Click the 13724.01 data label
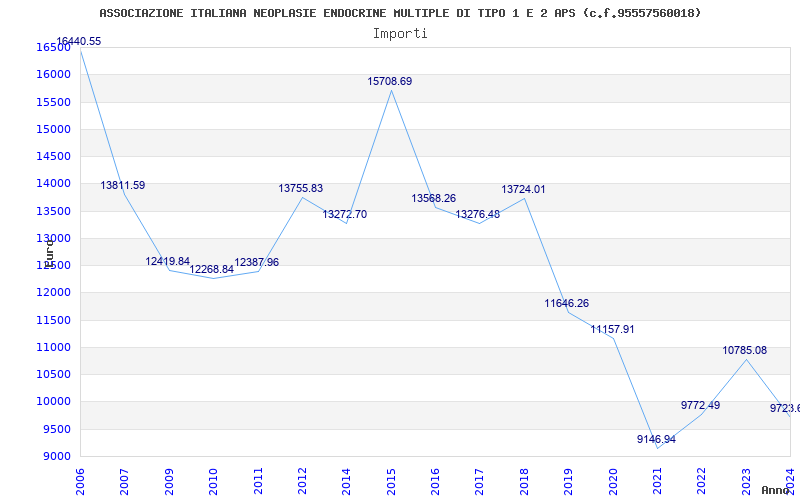The width and height of the screenshot is (800, 500). coord(523,190)
